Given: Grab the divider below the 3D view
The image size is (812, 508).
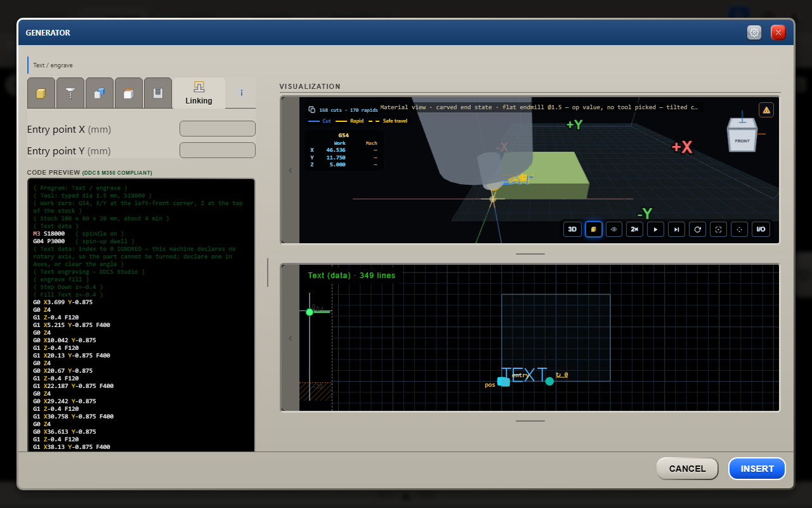Looking at the screenshot, I should (530, 253).
